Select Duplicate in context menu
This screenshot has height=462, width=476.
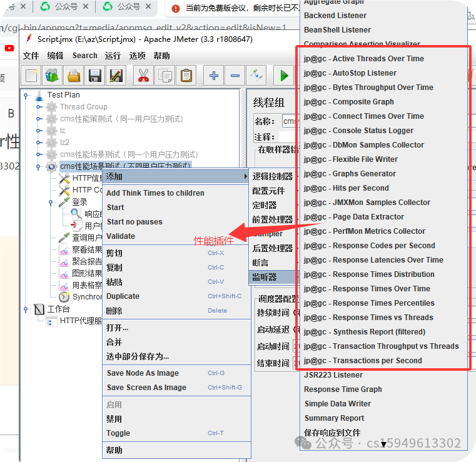(x=176, y=296)
